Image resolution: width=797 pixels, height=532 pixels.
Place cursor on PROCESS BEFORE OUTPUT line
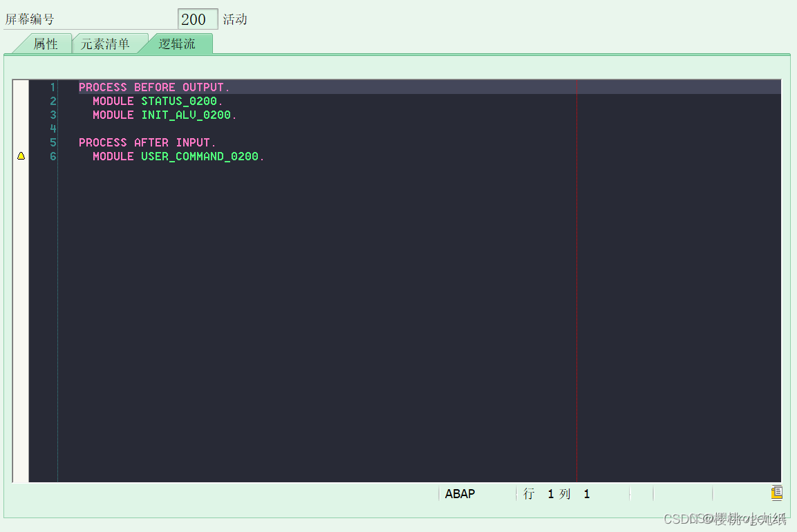[153, 87]
